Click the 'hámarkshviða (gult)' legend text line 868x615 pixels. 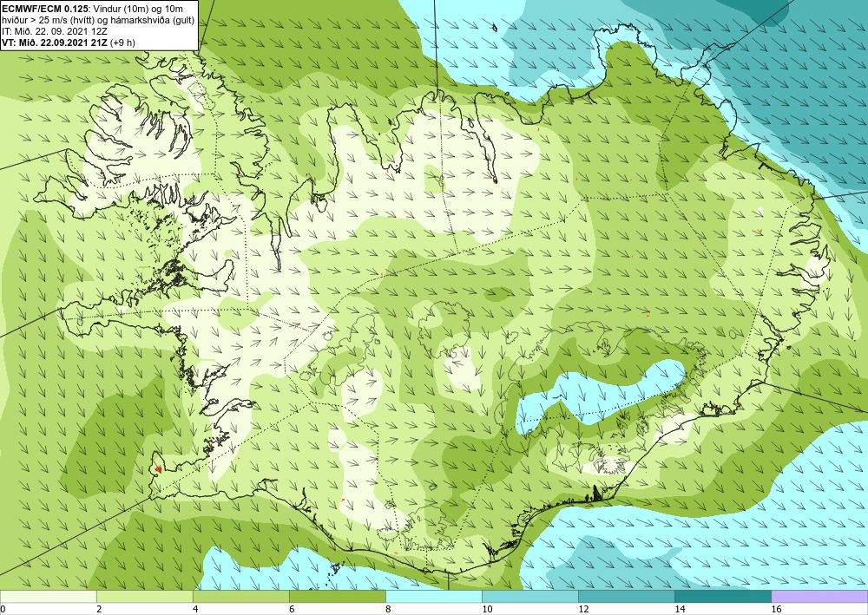(x=99, y=20)
